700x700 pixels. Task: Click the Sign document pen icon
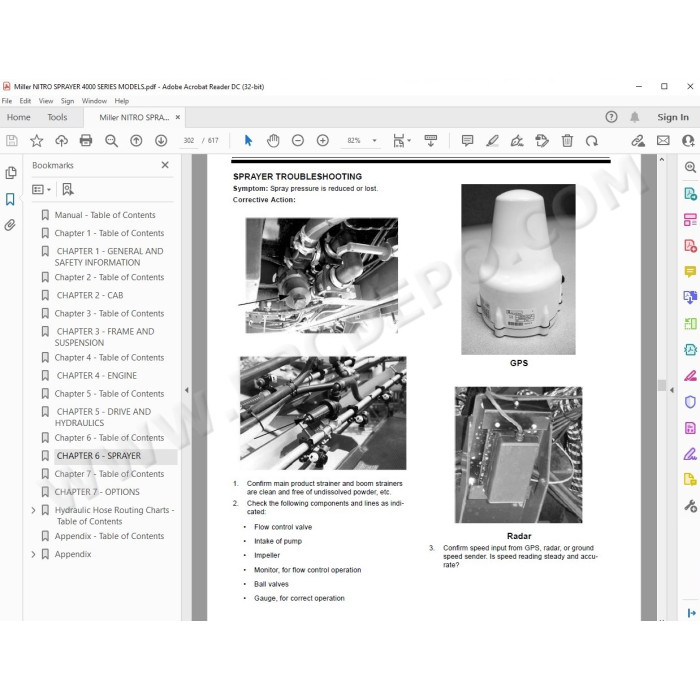pyautogui.click(x=517, y=141)
